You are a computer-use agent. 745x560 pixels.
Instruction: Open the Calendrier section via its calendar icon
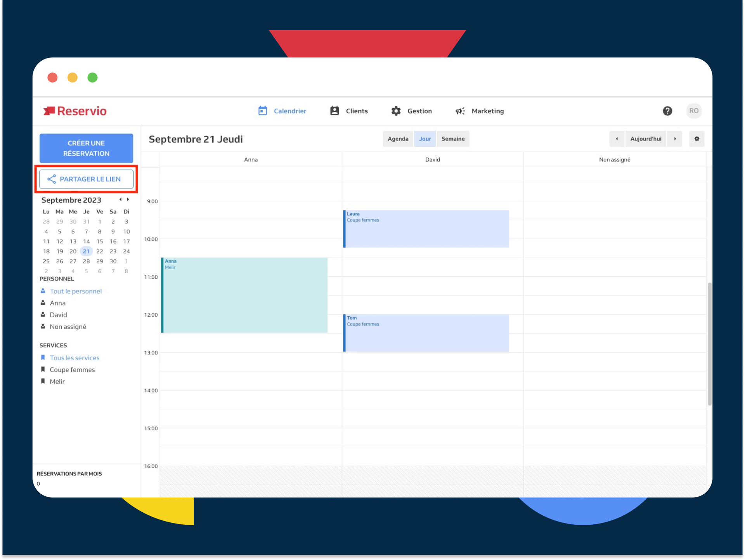pyautogui.click(x=263, y=111)
